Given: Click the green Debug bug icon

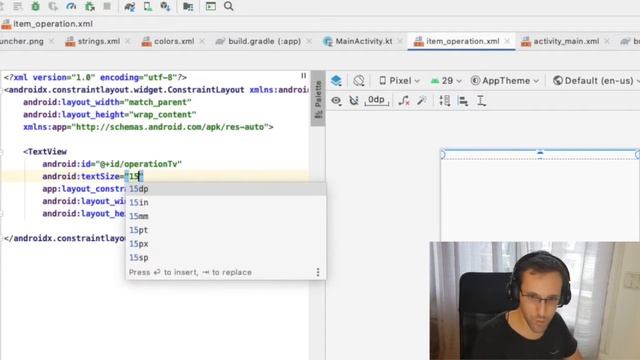Looking at the screenshot, I should point(36,6).
